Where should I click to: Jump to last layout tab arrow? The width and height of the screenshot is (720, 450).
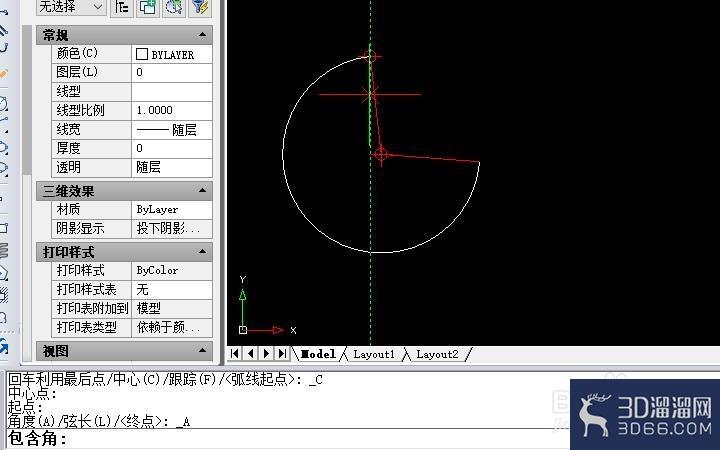(282, 354)
